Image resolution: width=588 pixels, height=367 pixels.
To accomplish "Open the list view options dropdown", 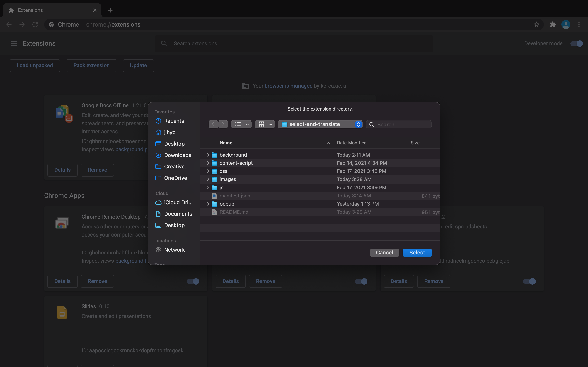I will tap(241, 124).
